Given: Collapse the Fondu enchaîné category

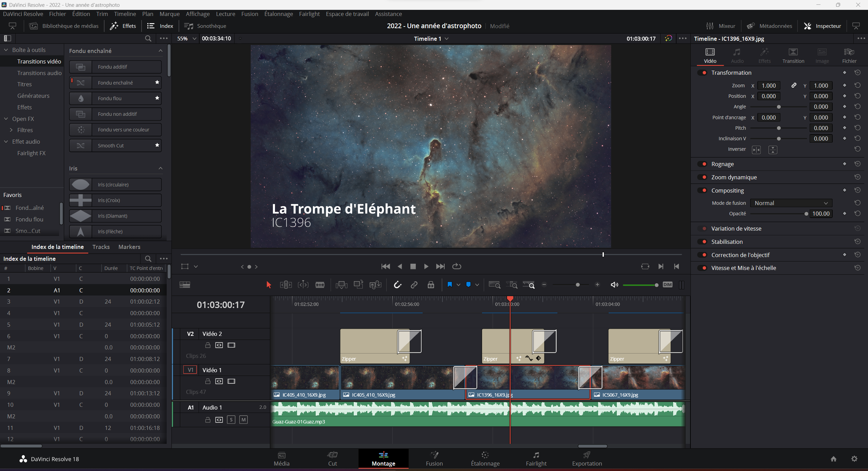Looking at the screenshot, I should coord(161,51).
